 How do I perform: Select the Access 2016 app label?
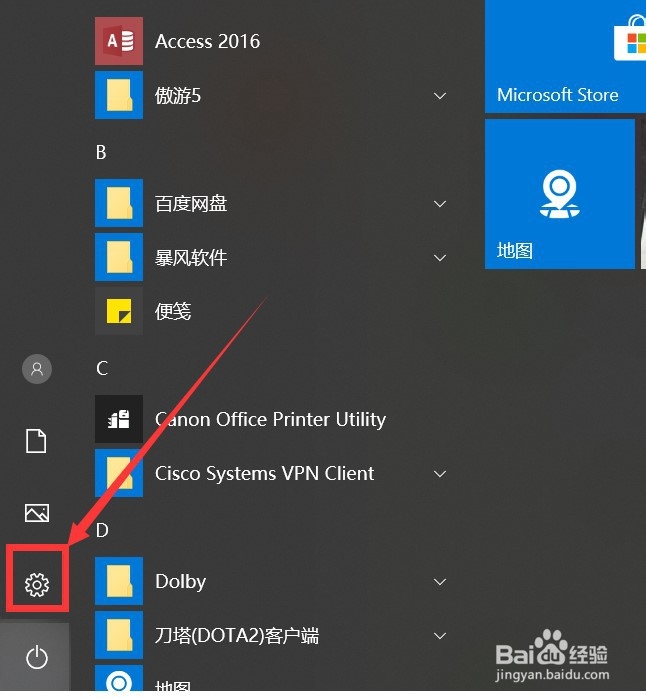(207, 41)
